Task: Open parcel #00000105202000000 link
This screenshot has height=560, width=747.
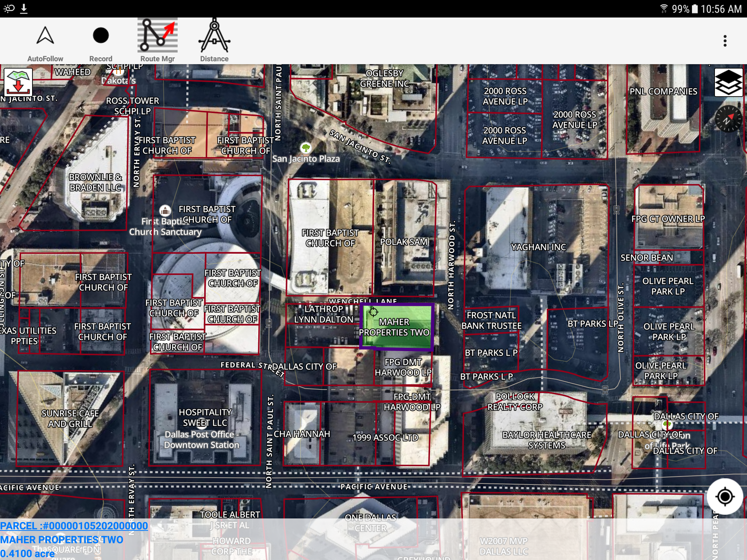Action: (74, 526)
